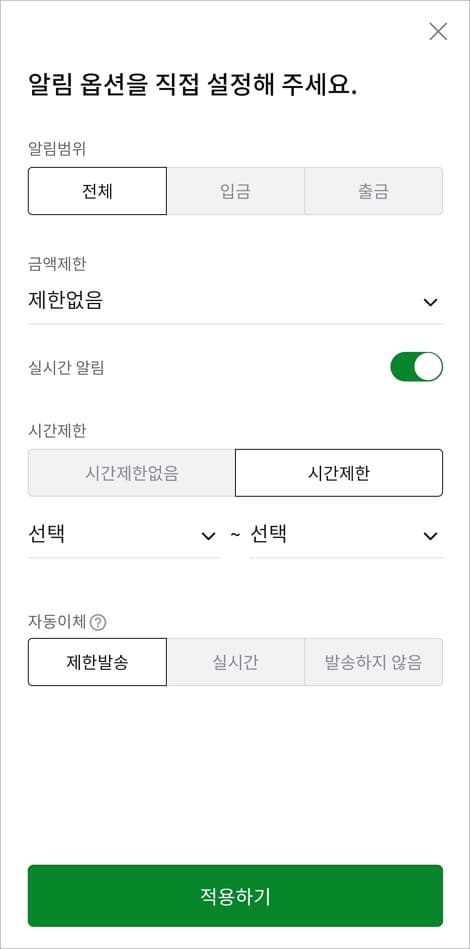470x949 pixels.
Task: Select 전체 for 알림범위
Action: click(97, 191)
